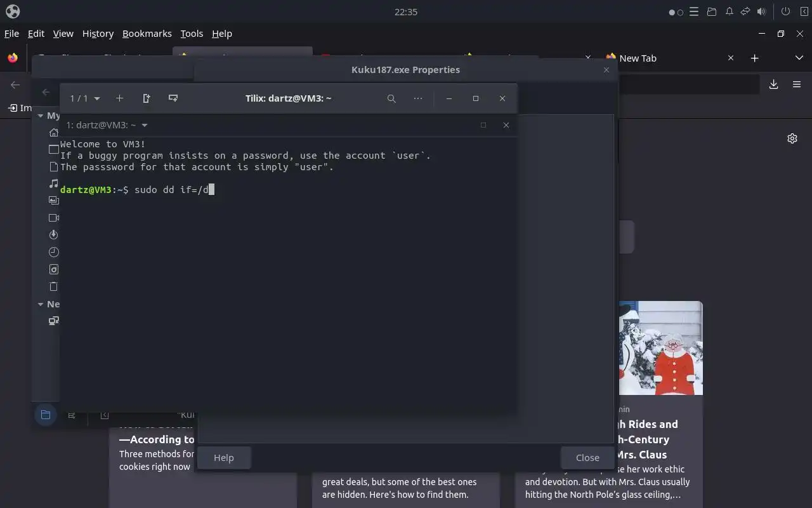The image size is (812, 508).
Task: Click Tilix add-terminal-right split icon
Action: 147,98
